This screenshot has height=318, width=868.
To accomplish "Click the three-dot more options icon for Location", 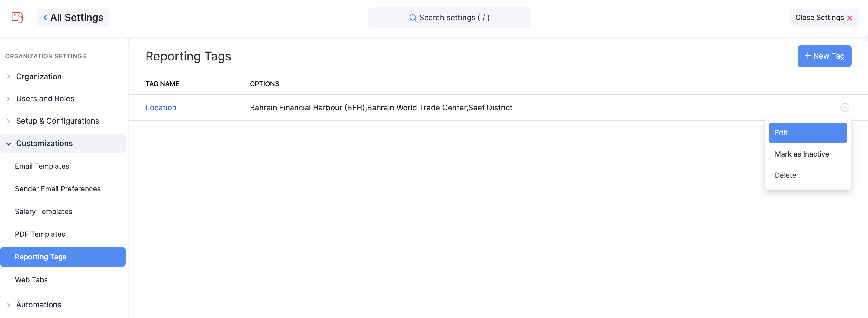I will pos(844,107).
